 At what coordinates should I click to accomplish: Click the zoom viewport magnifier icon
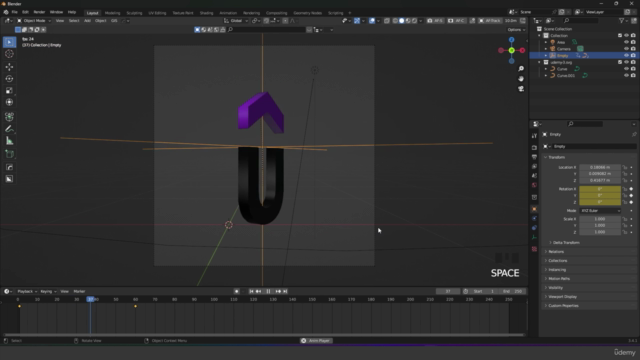coord(521,69)
